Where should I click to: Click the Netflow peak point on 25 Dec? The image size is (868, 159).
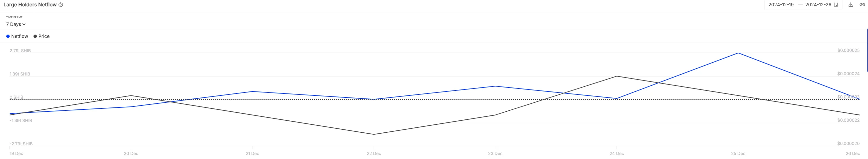pyautogui.click(x=738, y=53)
